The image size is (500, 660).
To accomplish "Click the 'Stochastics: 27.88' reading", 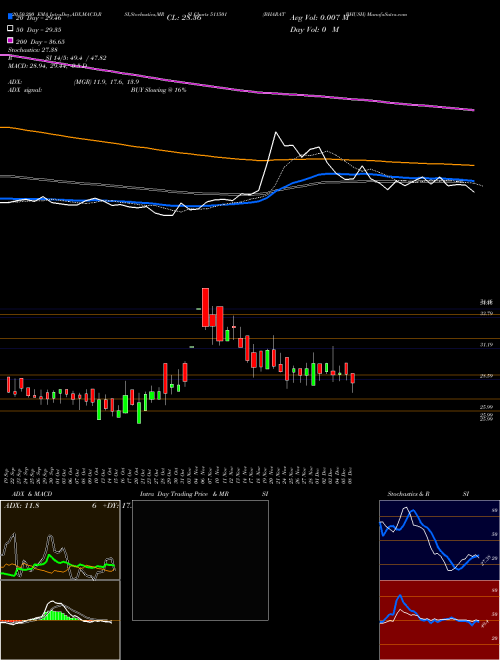I will click(32, 50).
